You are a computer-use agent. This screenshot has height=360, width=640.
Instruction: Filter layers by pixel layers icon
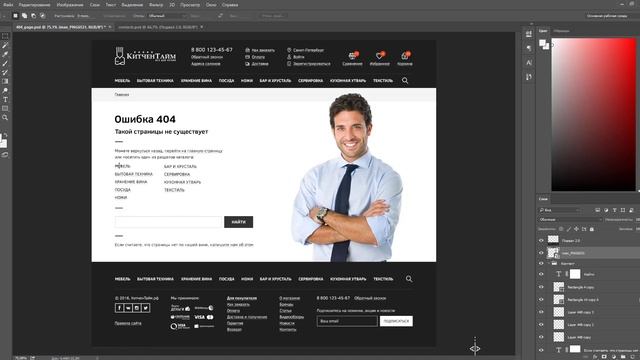click(598, 210)
